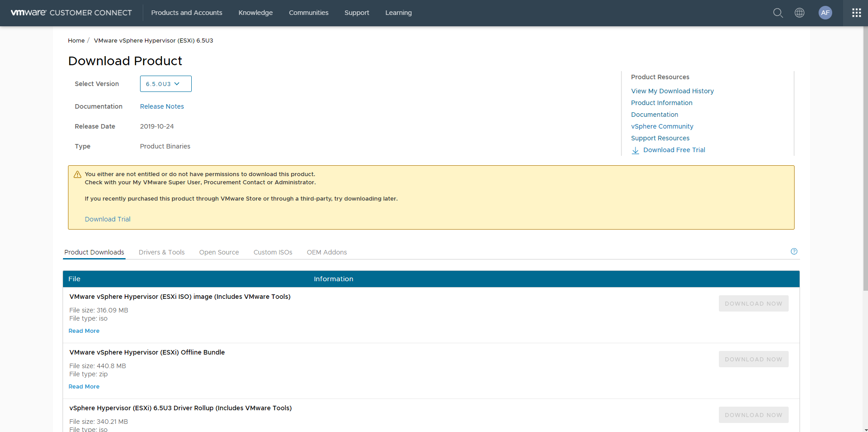Switch to the Drivers & Tools tab
This screenshot has height=432, width=868.
tap(162, 252)
